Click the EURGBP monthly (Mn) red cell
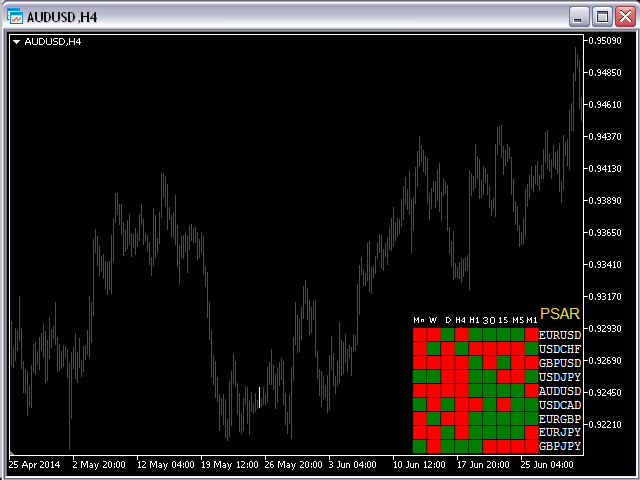This screenshot has height=480, width=640. (420, 418)
